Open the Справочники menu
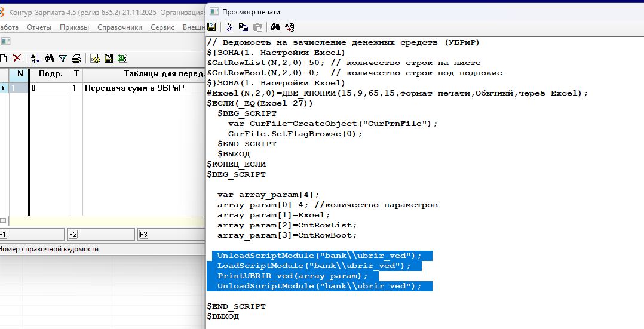Screen dimensions: 644x329 click(x=119, y=27)
